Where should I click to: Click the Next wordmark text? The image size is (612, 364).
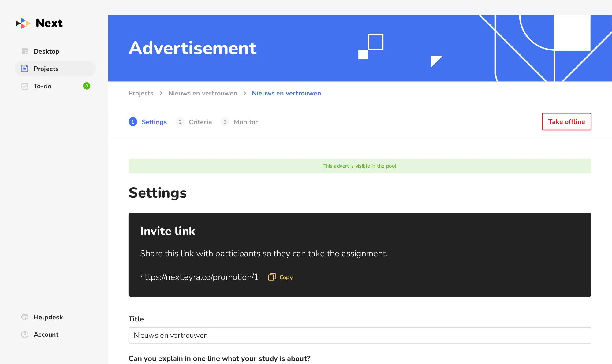coord(49,23)
